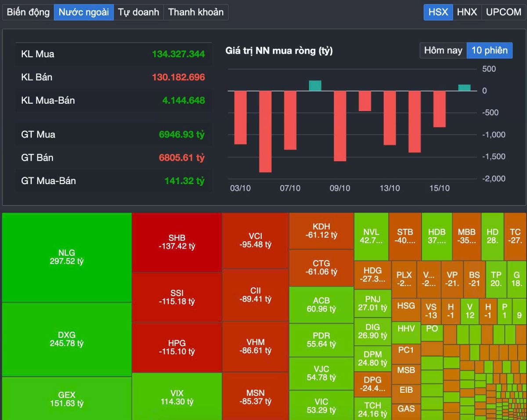Click the NLG 297.52 tỷ treemap tile
Viewport: 527px width, 420px height.
(x=67, y=257)
